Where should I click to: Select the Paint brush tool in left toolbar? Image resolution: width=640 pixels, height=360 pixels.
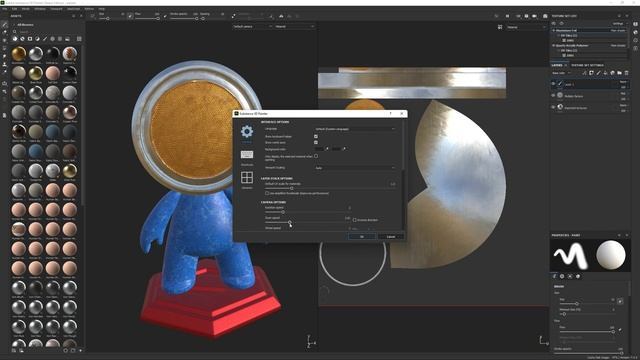[x=4, y=25]
